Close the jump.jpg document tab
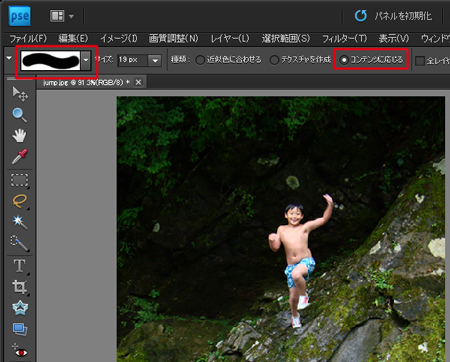Image resolution: width=450 pixels, height=362 pixels. pos(138,82)
